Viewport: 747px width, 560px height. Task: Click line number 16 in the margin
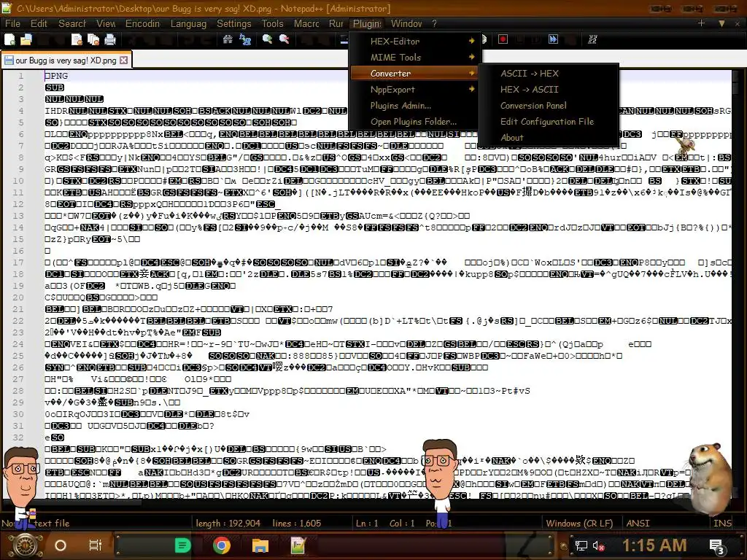tap(18, 251)
